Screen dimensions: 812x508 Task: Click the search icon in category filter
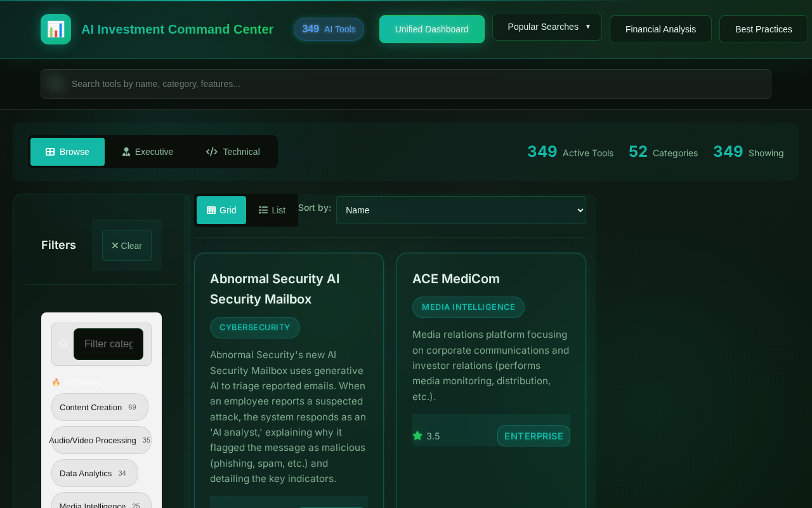[x=64, y=344]
